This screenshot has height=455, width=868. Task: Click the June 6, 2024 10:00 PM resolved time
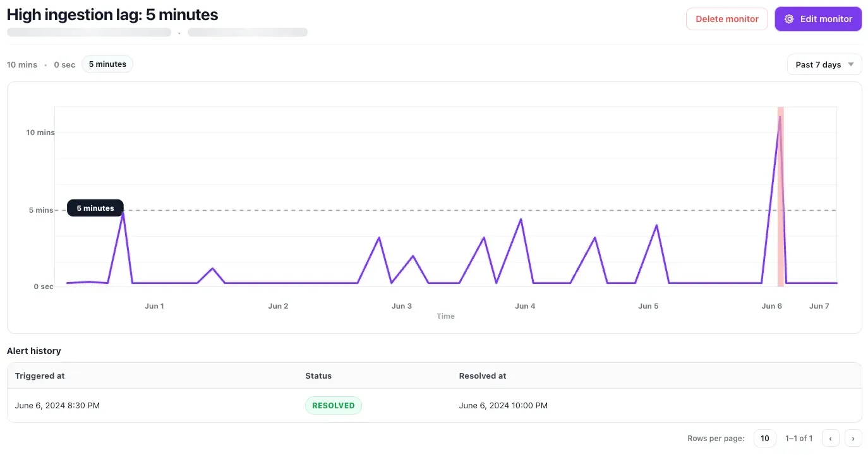click(503, 405)
